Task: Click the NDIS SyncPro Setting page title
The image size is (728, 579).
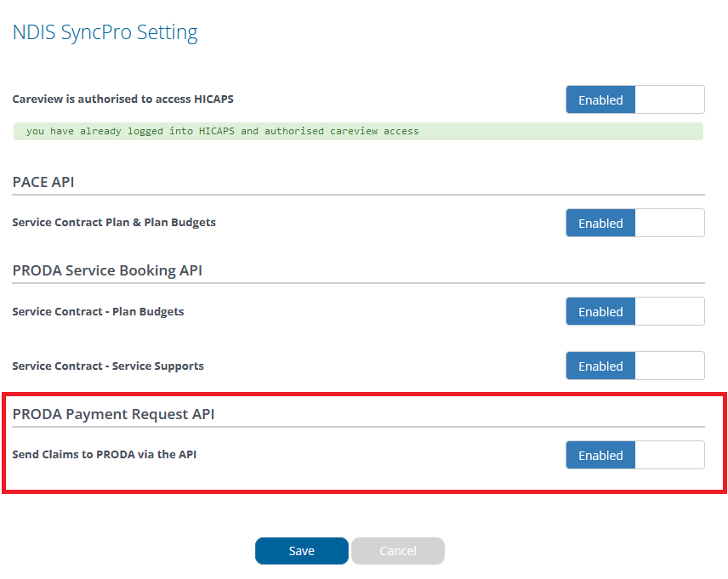Action: [x=105, y=32]
